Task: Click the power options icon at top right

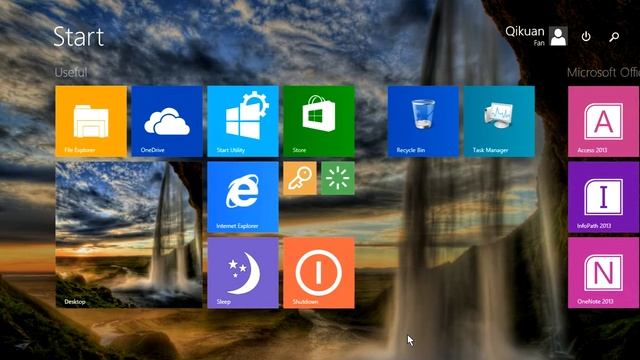Action: (x=586, y=37)
